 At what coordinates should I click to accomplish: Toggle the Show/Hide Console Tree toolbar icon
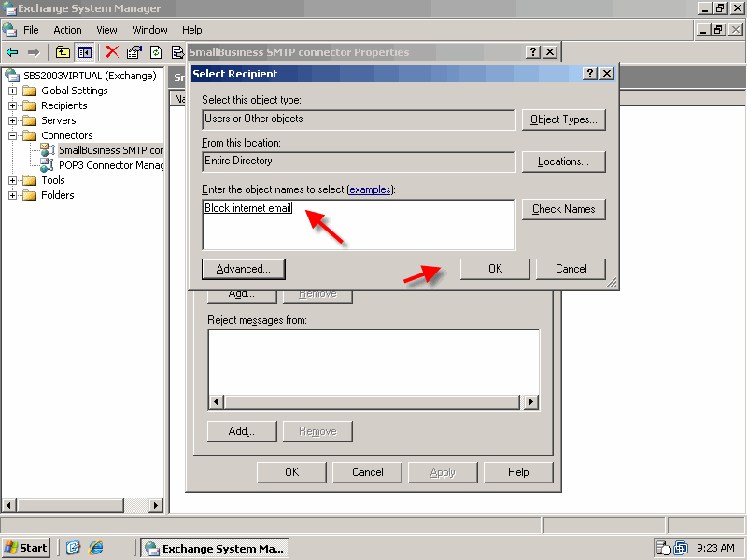(x=85, y=52)
